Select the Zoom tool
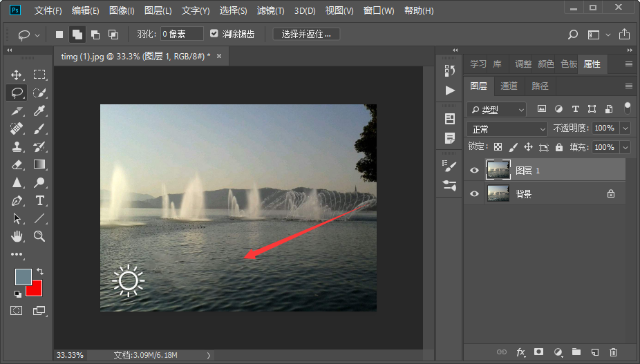Viewport: 640px width, 364px height. point(40,236)
